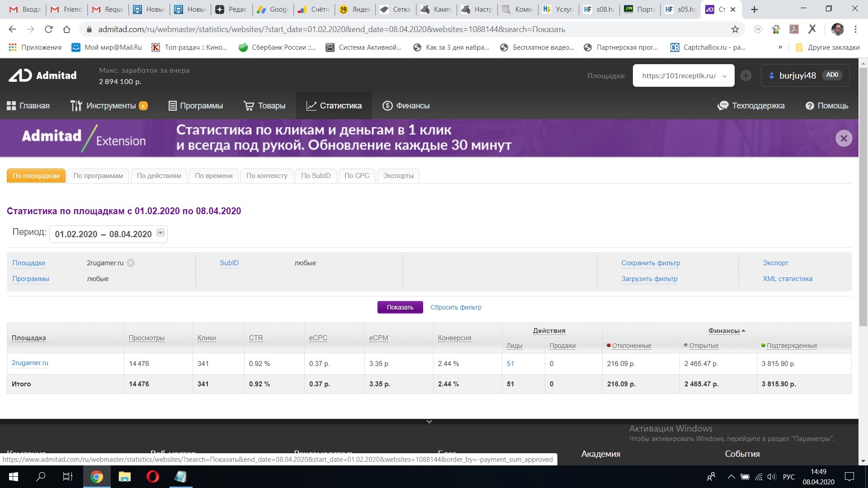This screenshot has width=868, height=488.
Task: Sort table by Подтвержденные column
Action: coord(792,346)
